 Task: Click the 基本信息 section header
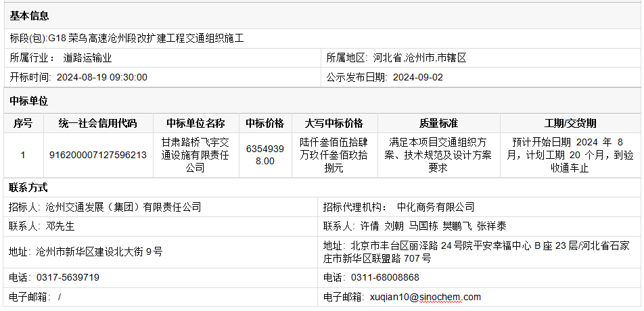29,16
